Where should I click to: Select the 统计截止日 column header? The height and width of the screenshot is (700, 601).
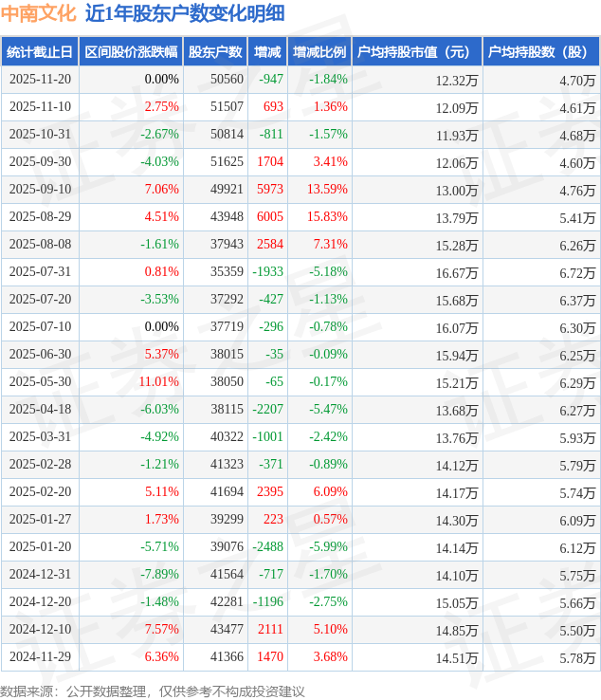(x=39, y=52)
